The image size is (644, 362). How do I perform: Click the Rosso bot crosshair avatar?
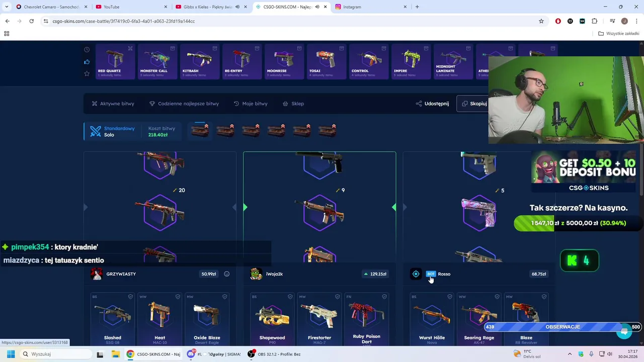[416, 274]
